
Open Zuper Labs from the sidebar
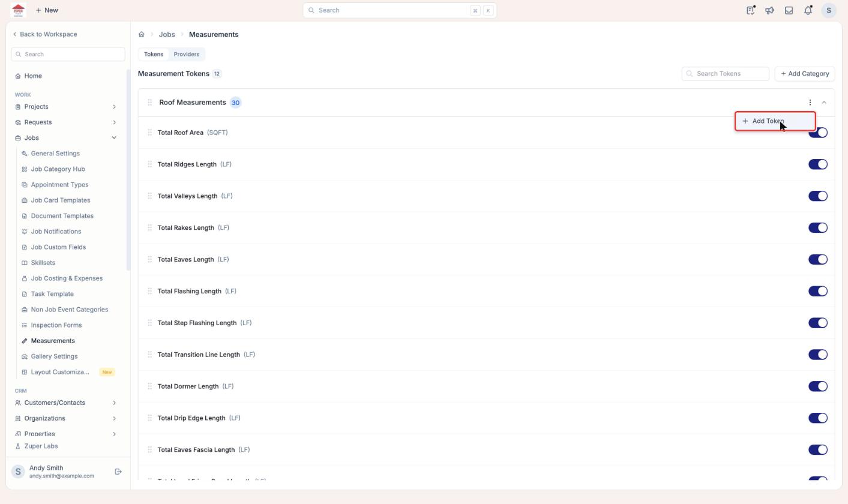point(41,446)
